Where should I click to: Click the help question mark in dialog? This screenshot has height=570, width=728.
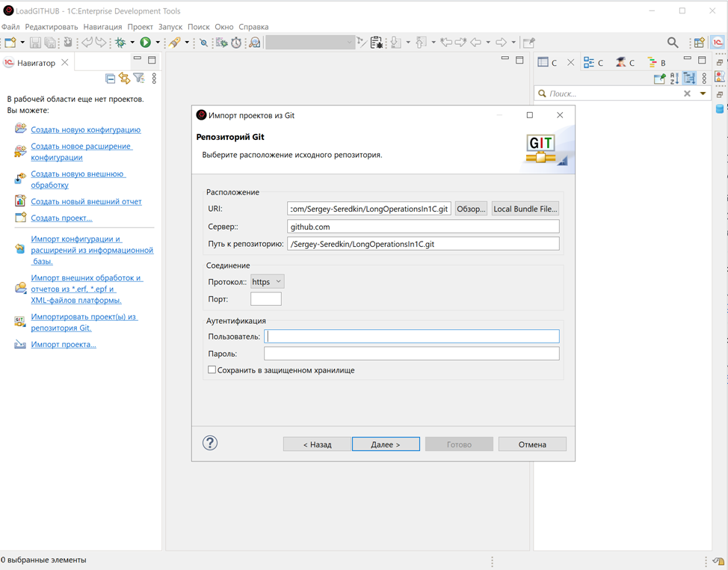click(210, 443)
